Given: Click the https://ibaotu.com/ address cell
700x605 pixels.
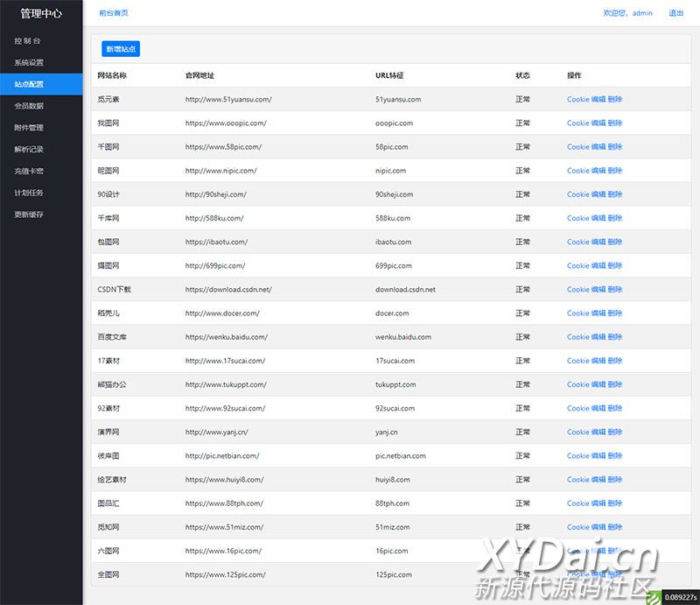Looking at the screenshot, I should [x=216, y=242].
